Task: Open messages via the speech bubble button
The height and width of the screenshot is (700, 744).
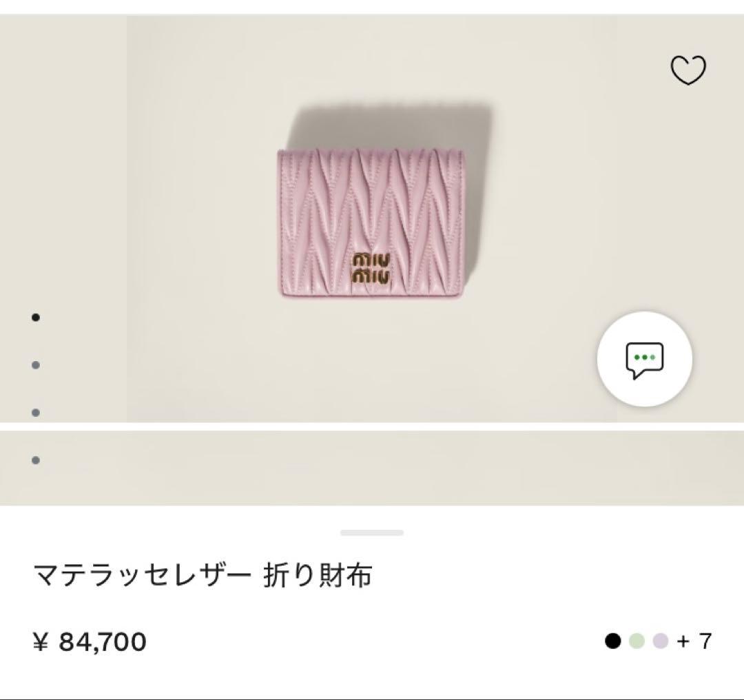Action: (x=643, y=361)
